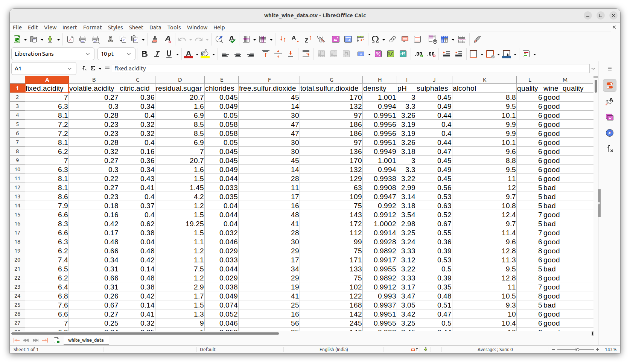Select the white_wine_data sheet tab
The width and height of the screenshot is (630, 364).
coord(86,340)
